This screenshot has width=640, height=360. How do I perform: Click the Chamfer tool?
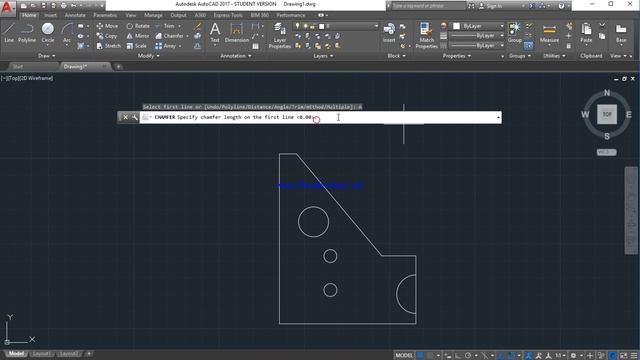click(169, 36)
